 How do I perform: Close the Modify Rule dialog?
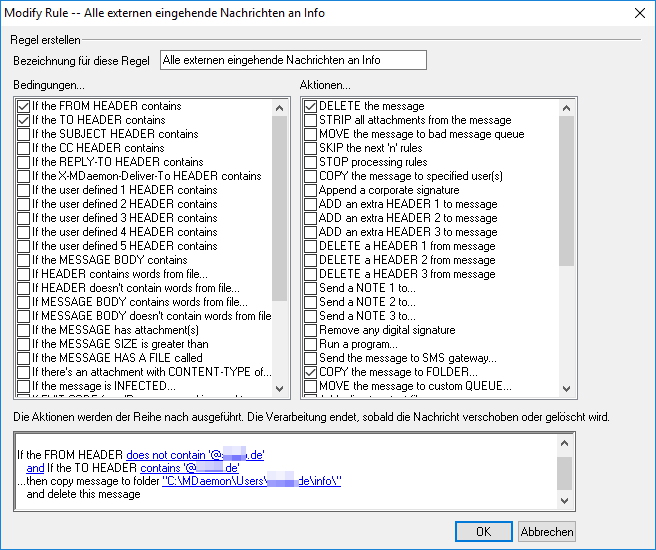pos(640,12)
